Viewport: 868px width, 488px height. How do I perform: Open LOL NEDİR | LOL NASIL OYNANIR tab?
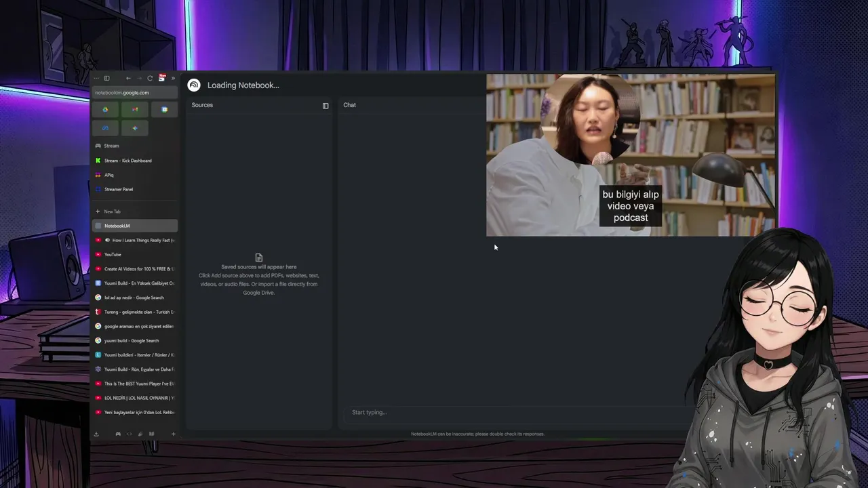click(135, 398)
